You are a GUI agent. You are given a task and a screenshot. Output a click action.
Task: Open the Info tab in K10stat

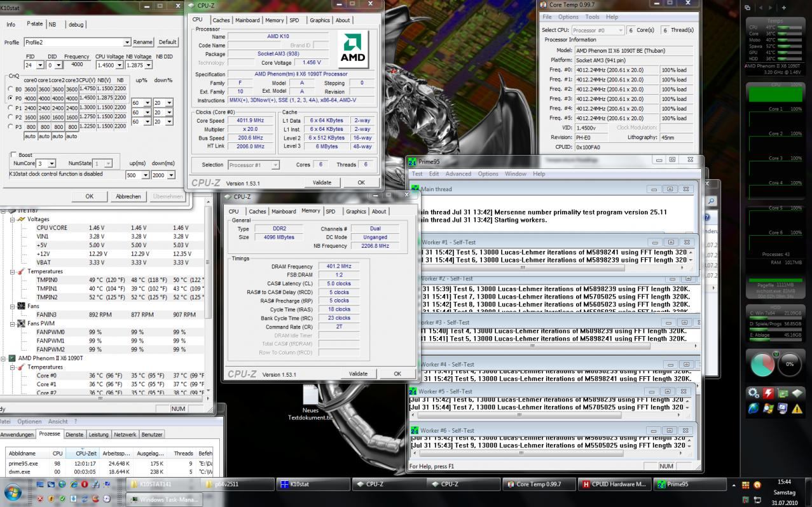[x=11, y=24]
